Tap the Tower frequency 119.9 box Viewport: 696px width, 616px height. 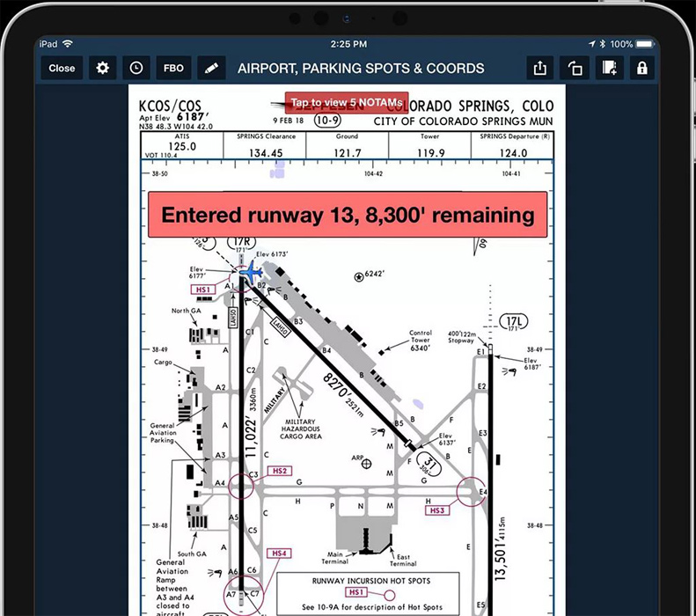(431, 147)
